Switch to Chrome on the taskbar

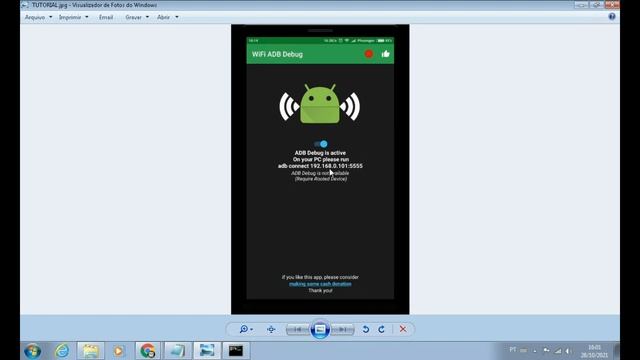148,351
